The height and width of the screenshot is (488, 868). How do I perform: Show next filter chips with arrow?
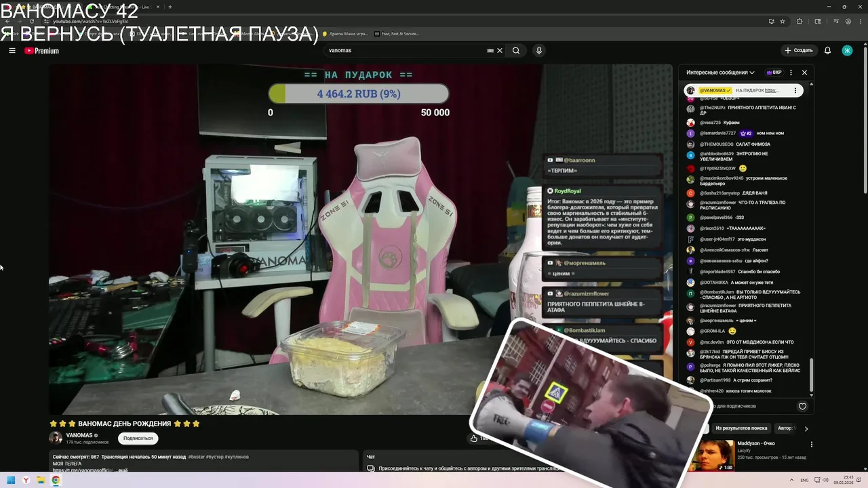pyautogui.click(x=806, y=428)
